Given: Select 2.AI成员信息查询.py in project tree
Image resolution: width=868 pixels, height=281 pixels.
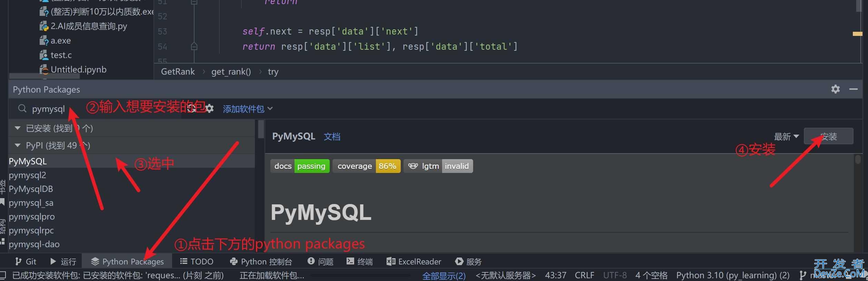Looking at the screenshot, I should pos(83,26).
